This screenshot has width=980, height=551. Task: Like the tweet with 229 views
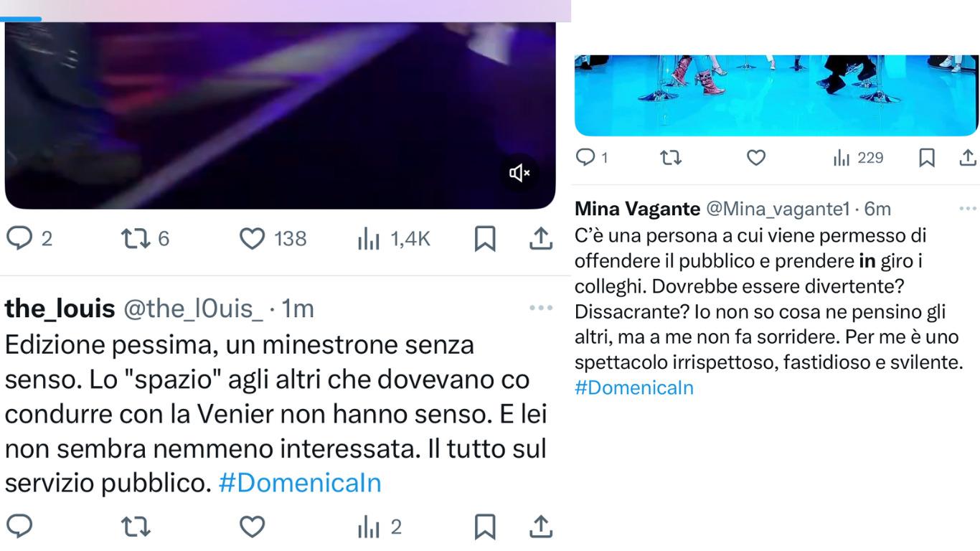(x=756, y=158)
